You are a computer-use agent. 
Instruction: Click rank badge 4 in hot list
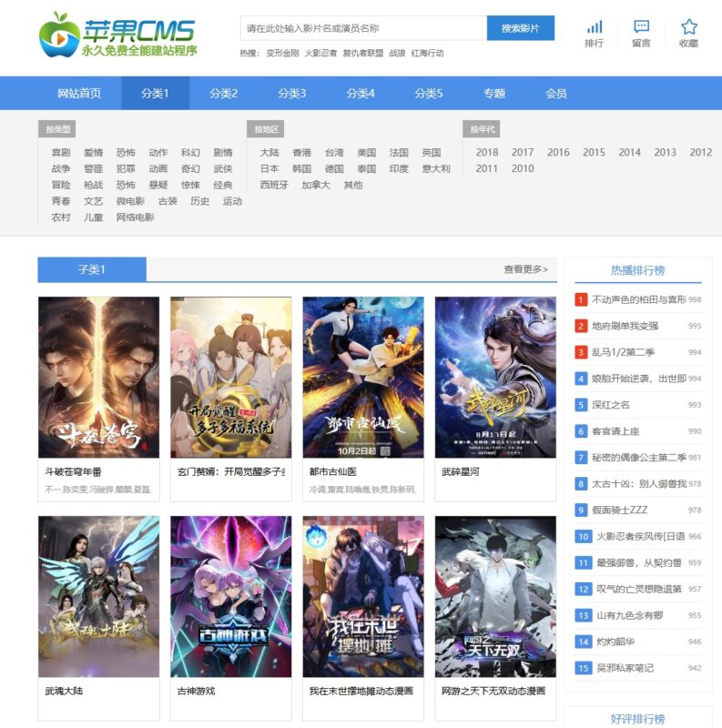coord(582,379)
